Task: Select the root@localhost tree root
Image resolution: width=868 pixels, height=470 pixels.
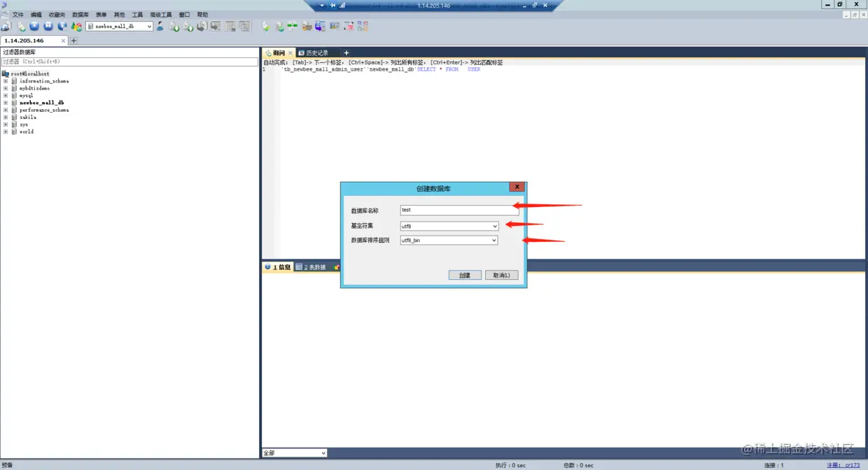Action: pos(30,73)
